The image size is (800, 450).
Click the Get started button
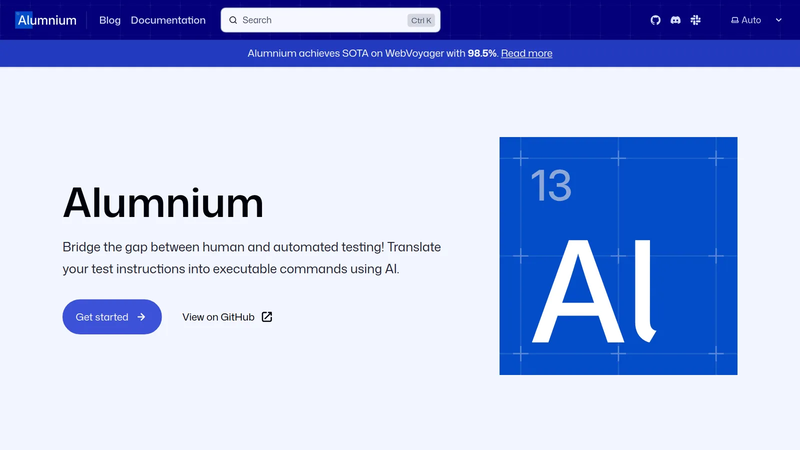pyautogui.click(x=112, y=317)
